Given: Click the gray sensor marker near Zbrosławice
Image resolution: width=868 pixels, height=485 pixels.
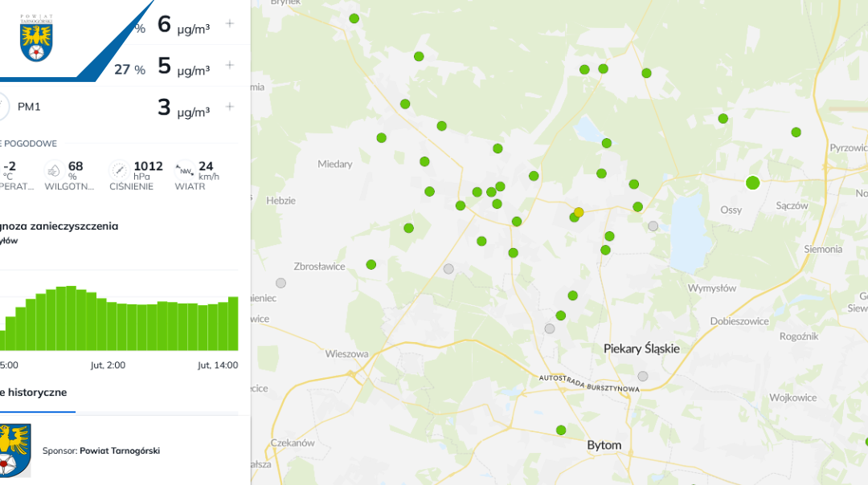Looking at the screenshot, I should coord(280,283).
